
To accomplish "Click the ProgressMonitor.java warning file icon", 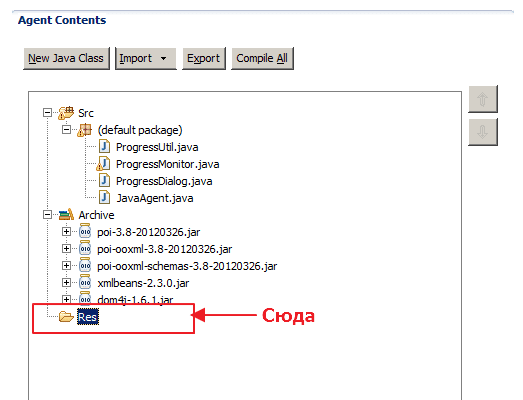I will click(x=103, y=164).
